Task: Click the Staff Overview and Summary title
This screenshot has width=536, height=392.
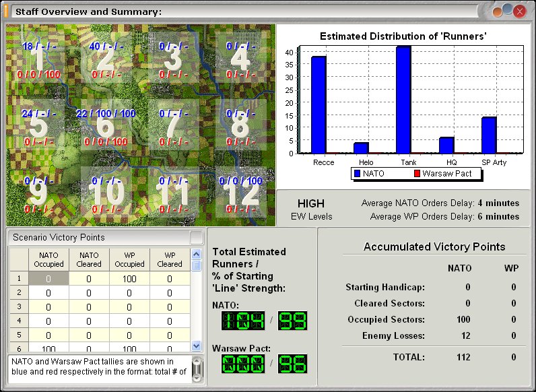Action: click(x=88, y=12)
